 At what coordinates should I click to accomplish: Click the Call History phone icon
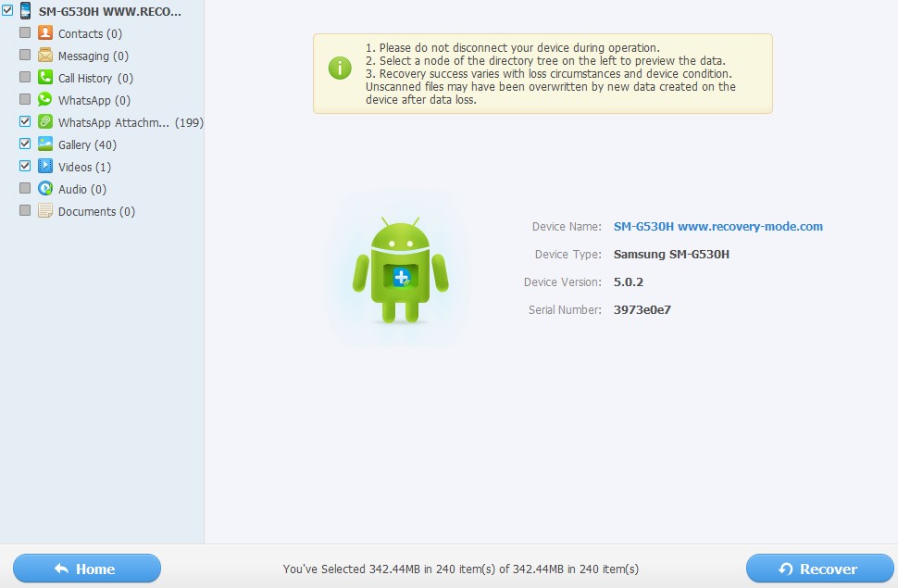point(45,77)
